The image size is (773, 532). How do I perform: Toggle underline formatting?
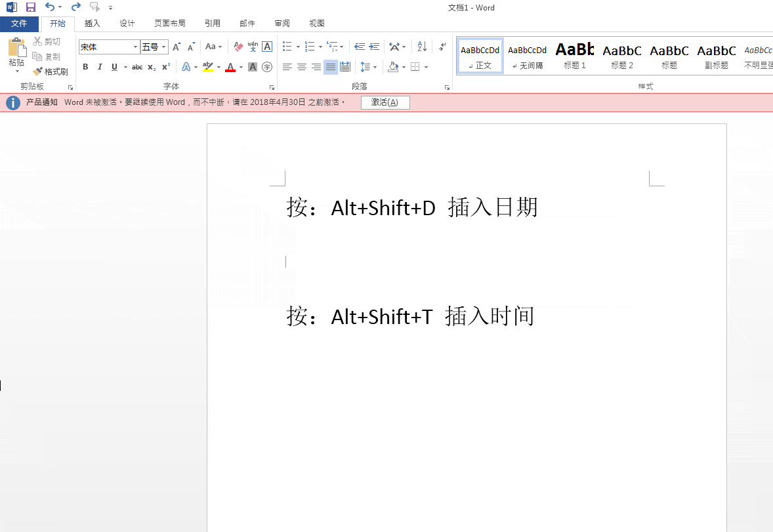tap(114, 66)
